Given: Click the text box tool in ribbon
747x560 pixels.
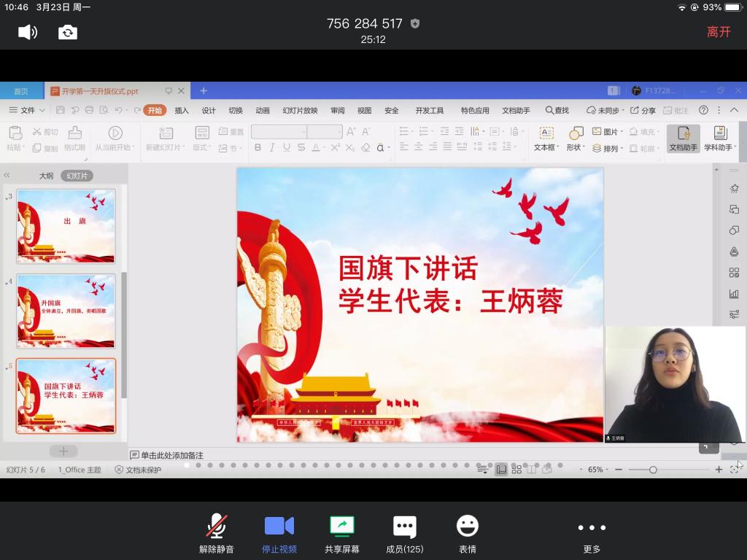Looking at the screenshot, I should click(x=546, y=138).
